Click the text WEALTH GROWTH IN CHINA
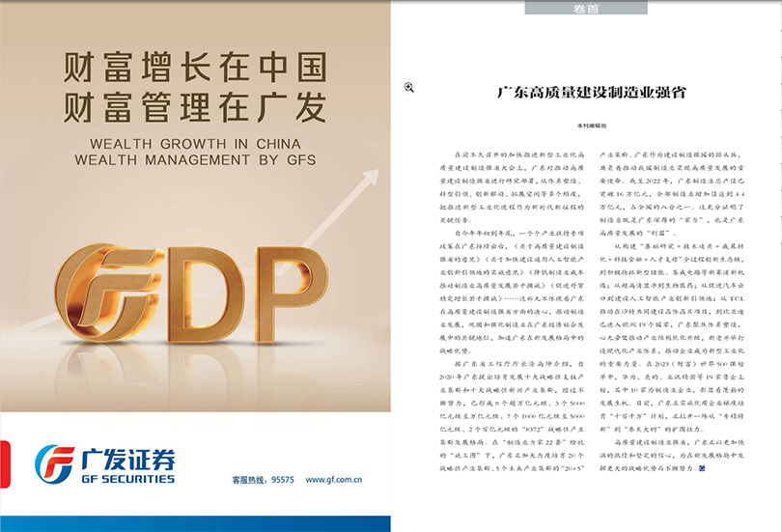 click(x=195, y=144)
